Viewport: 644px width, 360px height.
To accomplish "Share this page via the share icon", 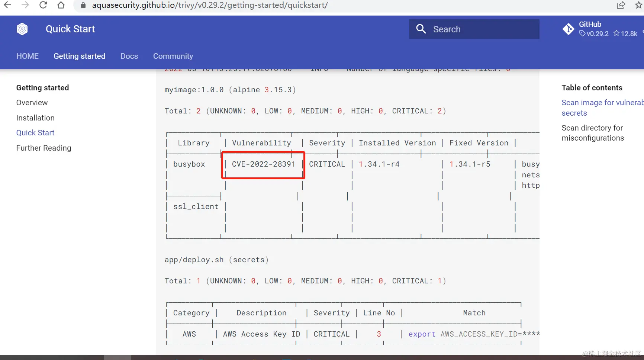I will [x=621, y=5].
